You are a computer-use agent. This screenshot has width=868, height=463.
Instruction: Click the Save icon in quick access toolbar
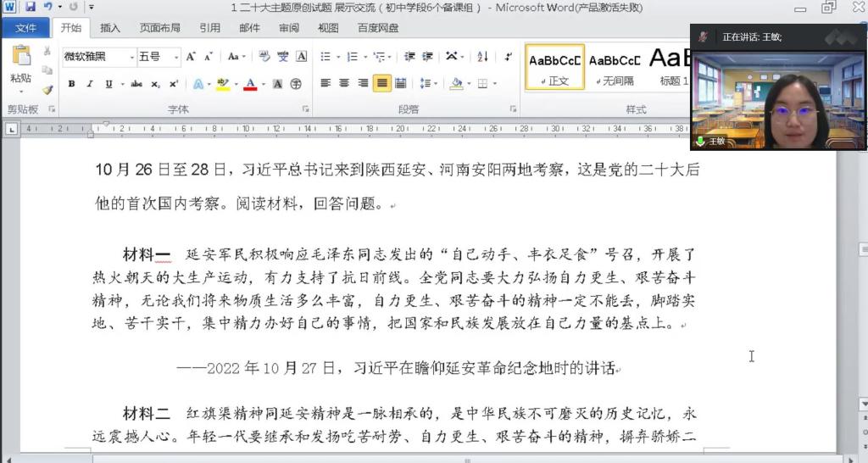(x=30, y=7)
